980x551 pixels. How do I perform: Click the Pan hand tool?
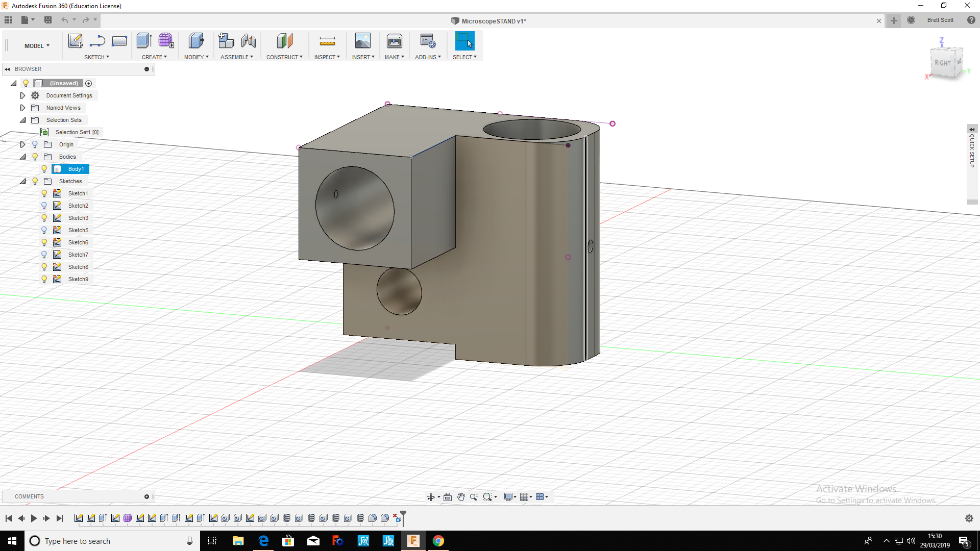tap(461, 497)
